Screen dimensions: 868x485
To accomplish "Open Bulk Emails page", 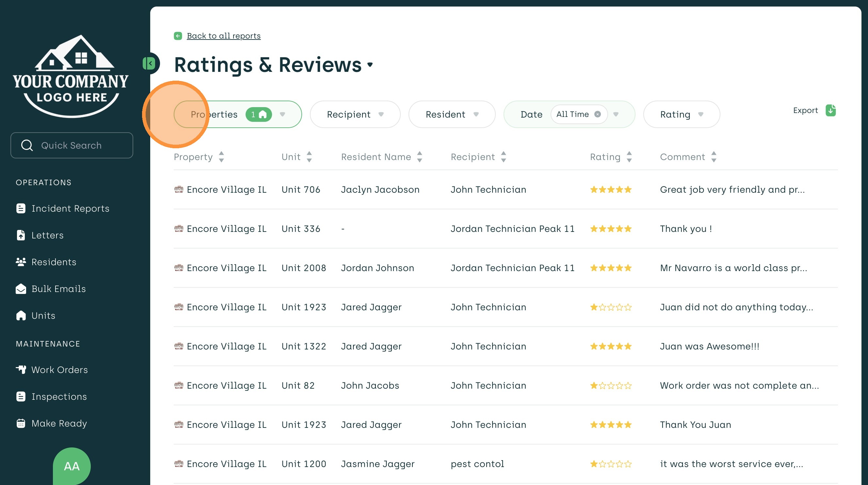I will pos(58,289).
